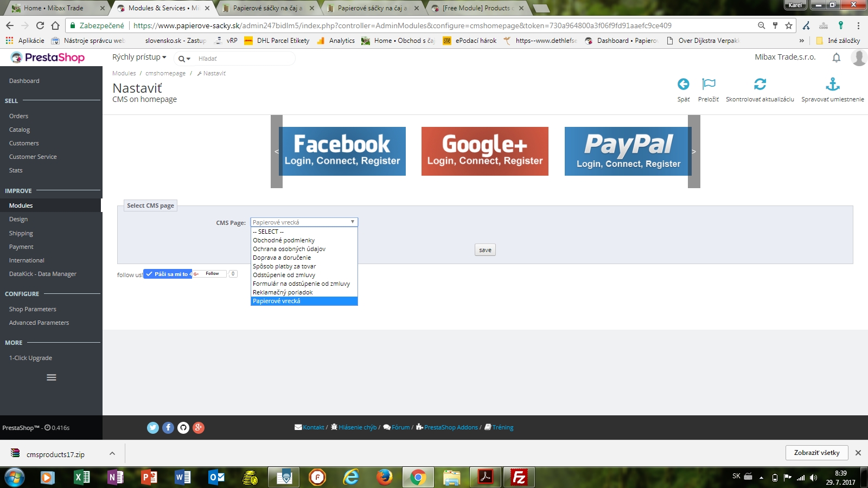Click modules breadcrumb link

pyautogui.click(x=124, y=73)
